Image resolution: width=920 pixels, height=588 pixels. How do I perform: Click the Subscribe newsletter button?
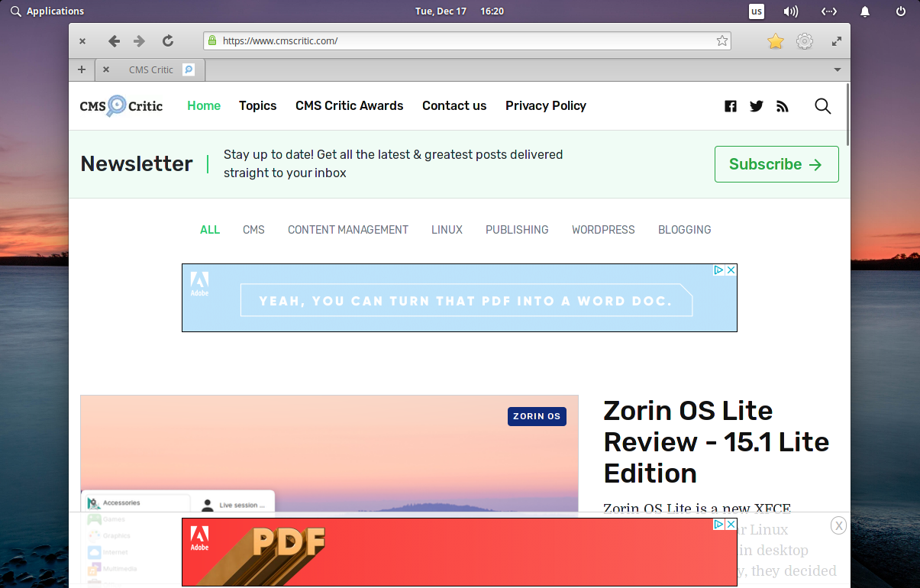(776, 164)
